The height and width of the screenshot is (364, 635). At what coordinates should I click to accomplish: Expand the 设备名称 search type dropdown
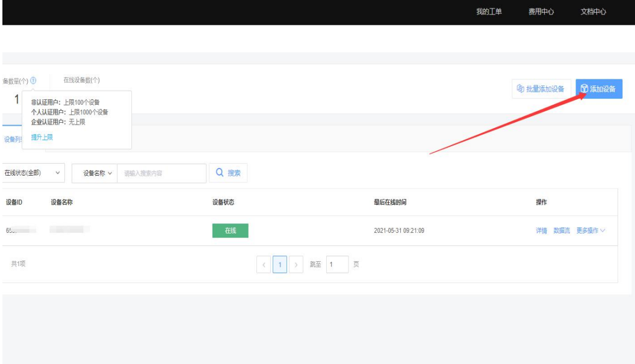tap(96, 173)
